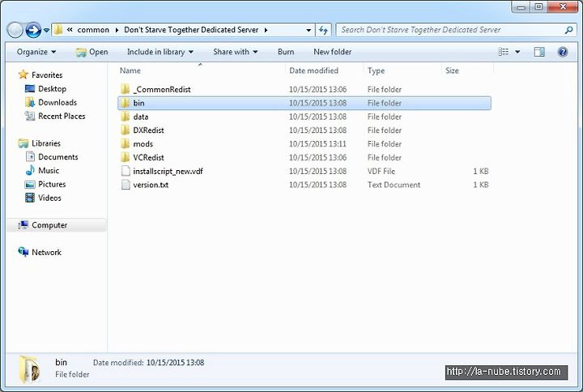583x392 pixels.
Task: Open the Documents library
Action: [58, 157]
